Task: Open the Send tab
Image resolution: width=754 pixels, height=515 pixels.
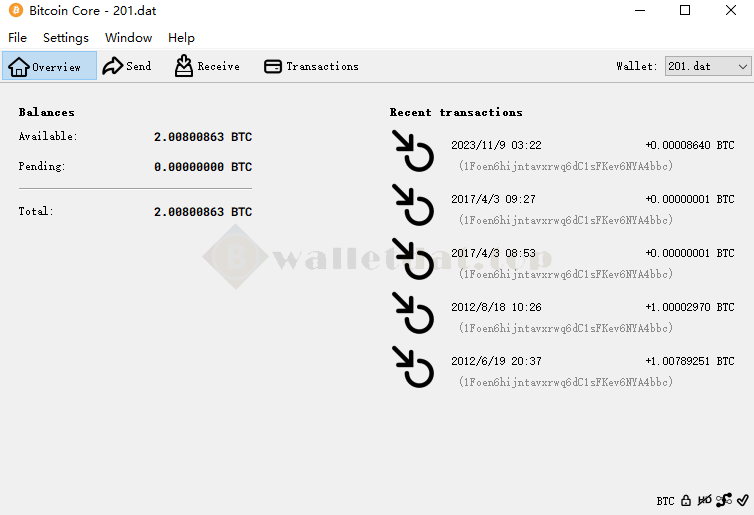Action: tap(126, 66)
